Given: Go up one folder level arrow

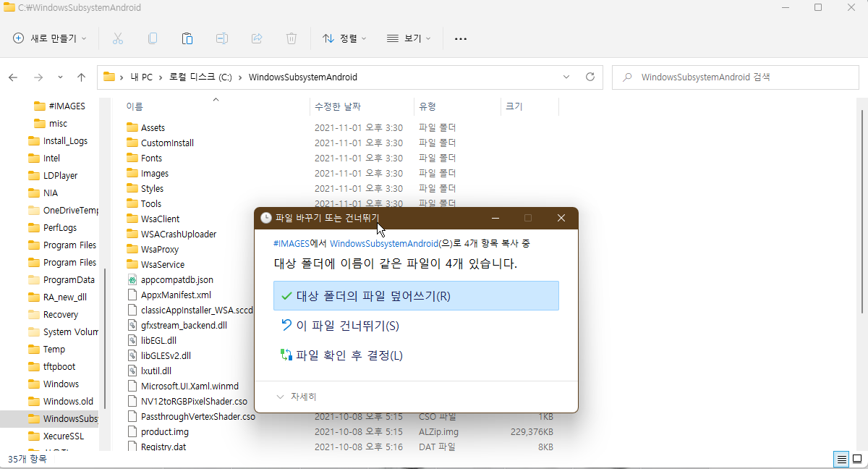Looking at the screenshot, I should click(81, 77).
